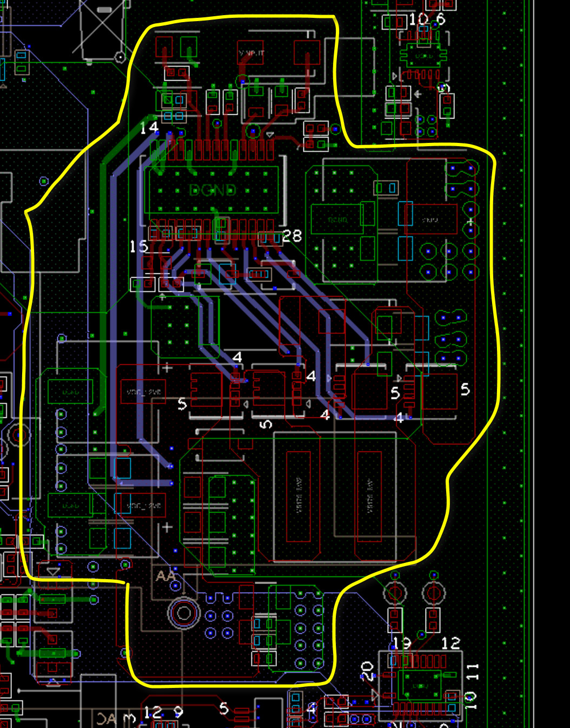570x728 pixels.
Task: Select the 5 label at the far right edge
Action: 465,389
